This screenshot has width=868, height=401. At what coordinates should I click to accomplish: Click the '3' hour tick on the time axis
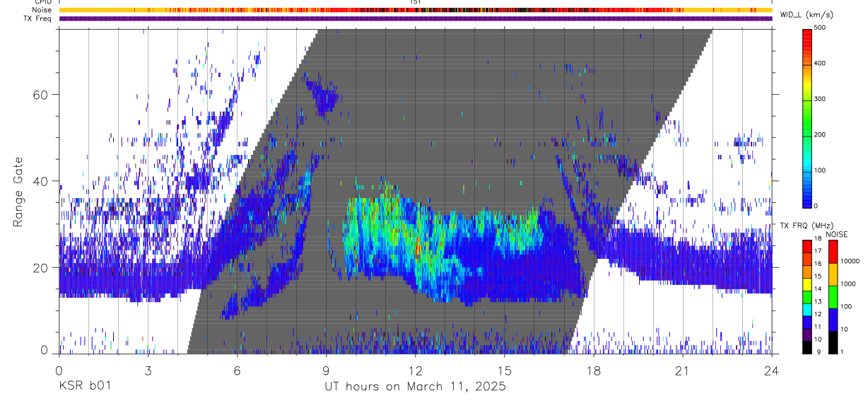[x=148, y=370]
